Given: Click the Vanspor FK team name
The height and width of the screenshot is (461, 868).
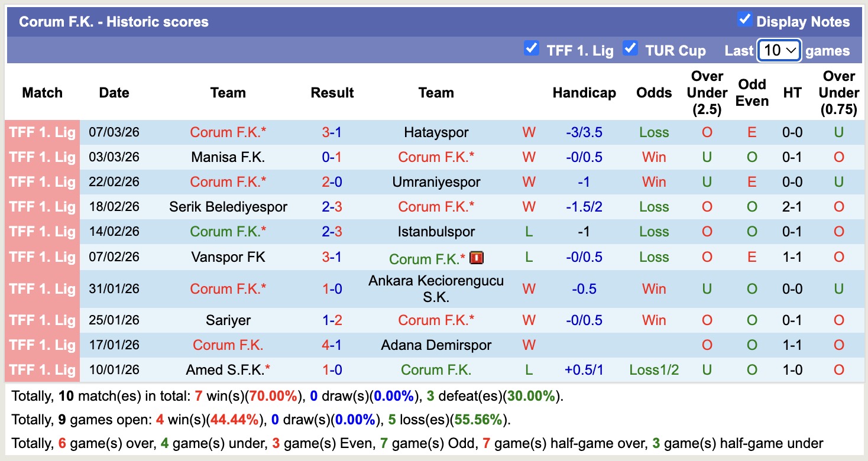Looking at the screenshot, I should point(228,257).
